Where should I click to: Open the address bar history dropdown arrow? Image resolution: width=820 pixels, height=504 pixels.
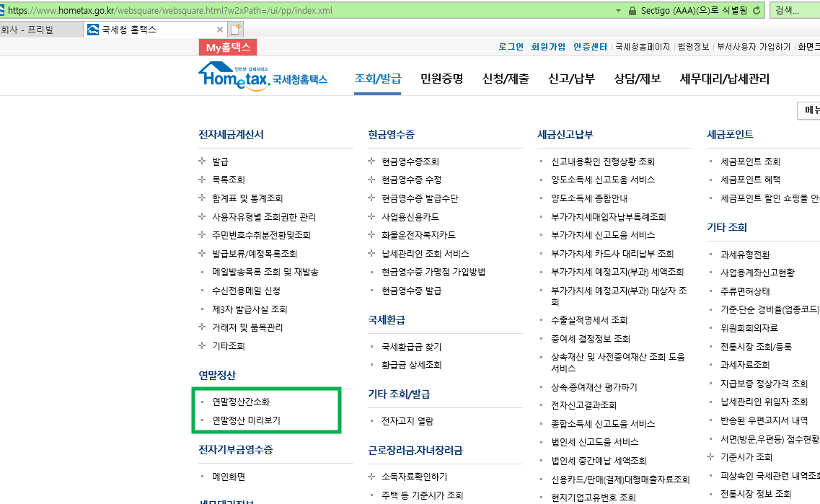click(x=618, y=11)
